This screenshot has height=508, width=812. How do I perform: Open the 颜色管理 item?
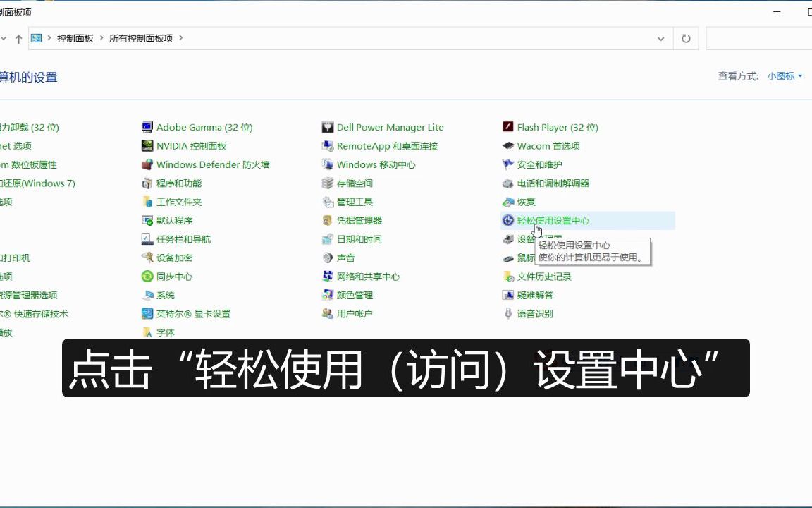click(355, 295)
